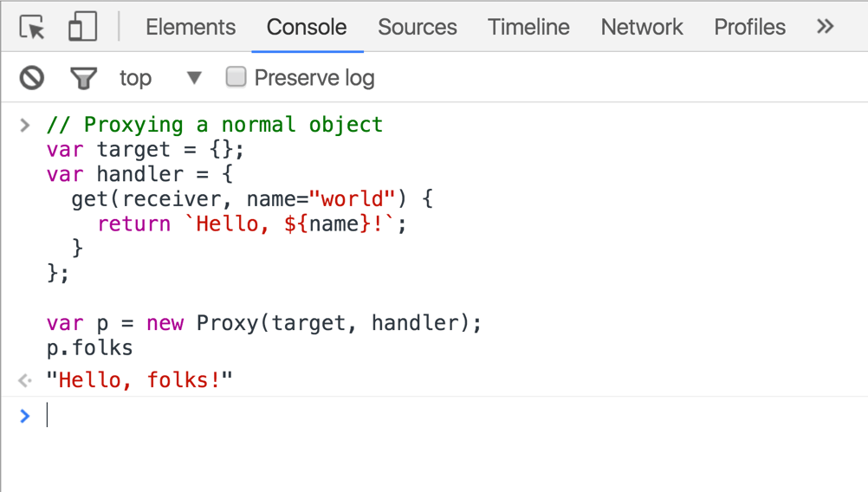Viewport: 868px width, 492px height.
Task: Clear console with the ban icon
Action: coord(31,77)
